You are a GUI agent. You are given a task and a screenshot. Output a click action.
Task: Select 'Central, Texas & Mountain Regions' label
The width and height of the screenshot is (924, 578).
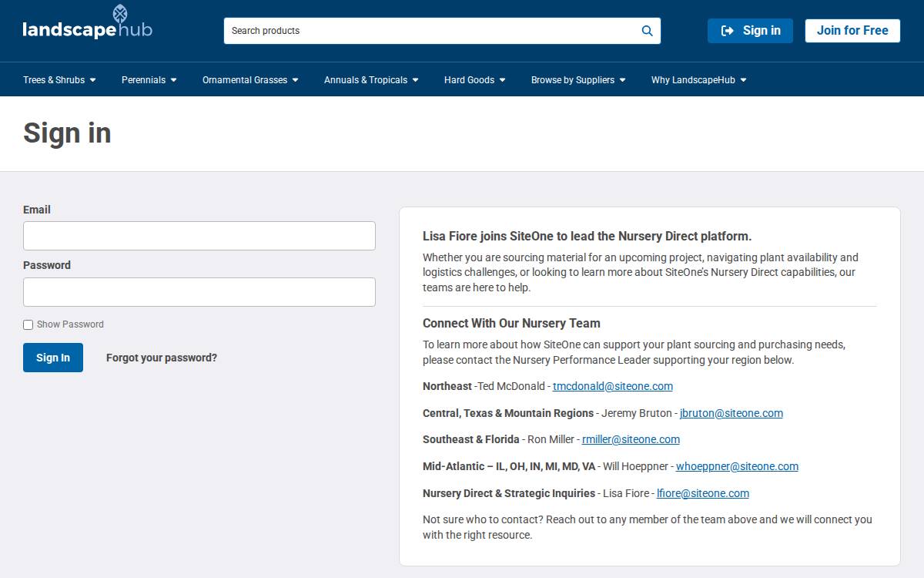click(x=508, y=413)
